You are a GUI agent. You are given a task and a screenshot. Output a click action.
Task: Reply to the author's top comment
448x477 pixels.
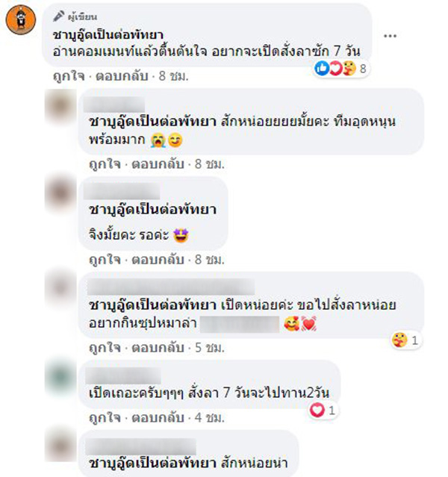point(122,76)
